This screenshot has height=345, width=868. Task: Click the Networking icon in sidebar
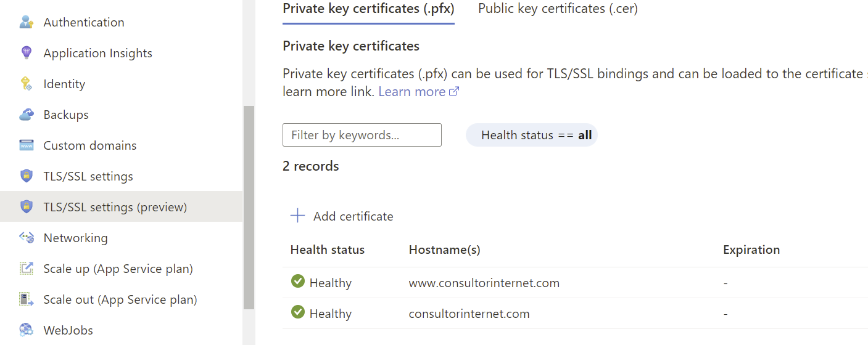tap(26, 238)
